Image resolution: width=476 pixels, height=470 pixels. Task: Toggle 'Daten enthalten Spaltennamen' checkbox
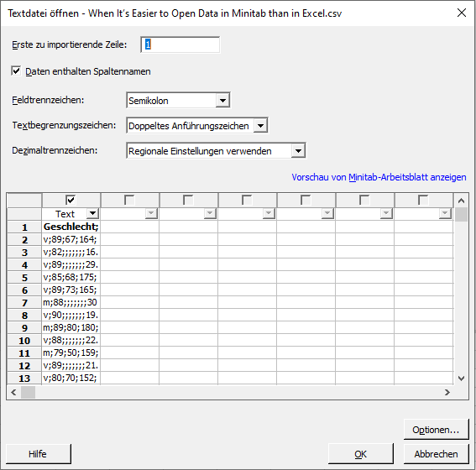[x=16, y=71]
